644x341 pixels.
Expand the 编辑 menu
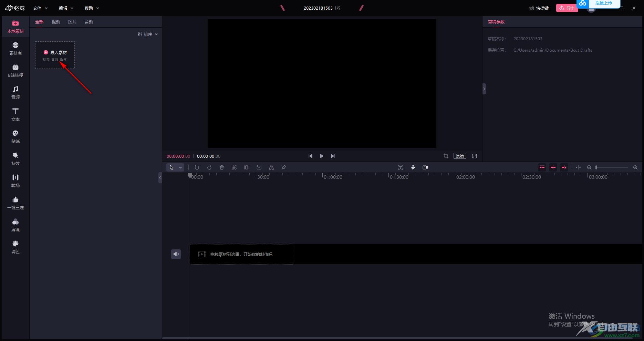coord(66,8)
